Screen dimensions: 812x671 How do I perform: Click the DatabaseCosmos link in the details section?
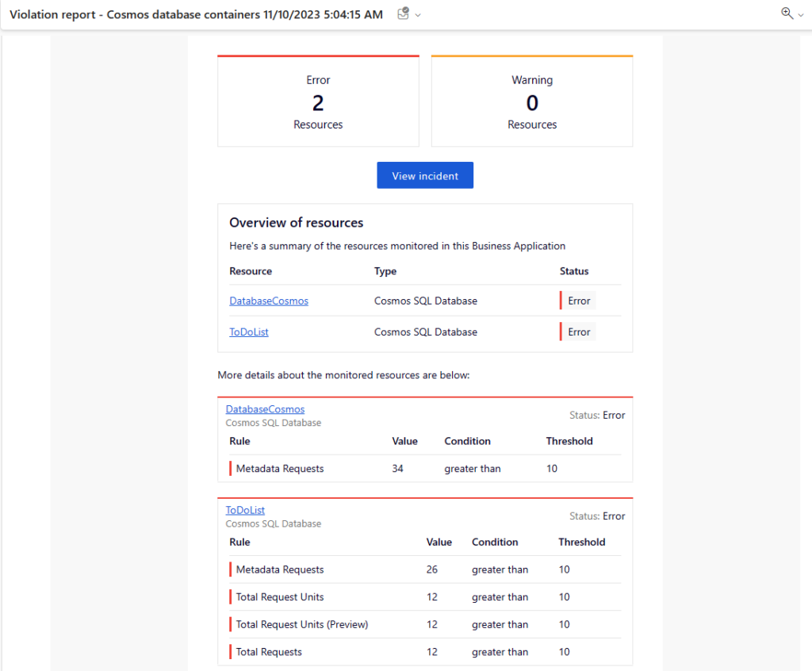[x=265, y=408]
